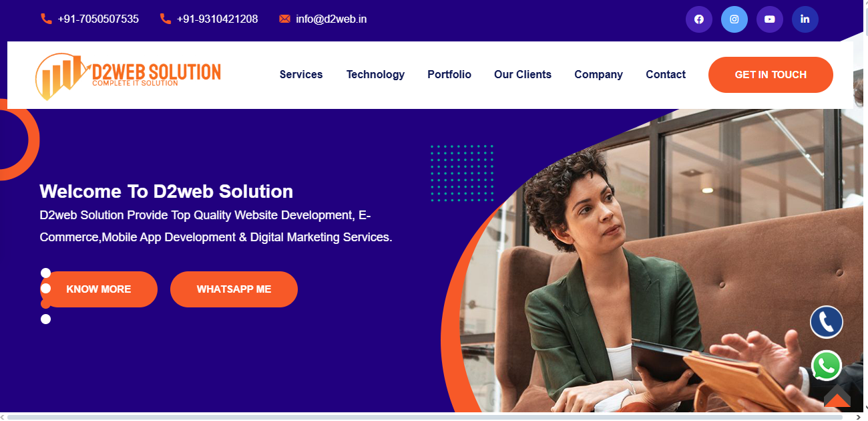The height and width of the screenshot is (421, 868).
Task: Open the YouTube social icon
Action: [770, 19]
